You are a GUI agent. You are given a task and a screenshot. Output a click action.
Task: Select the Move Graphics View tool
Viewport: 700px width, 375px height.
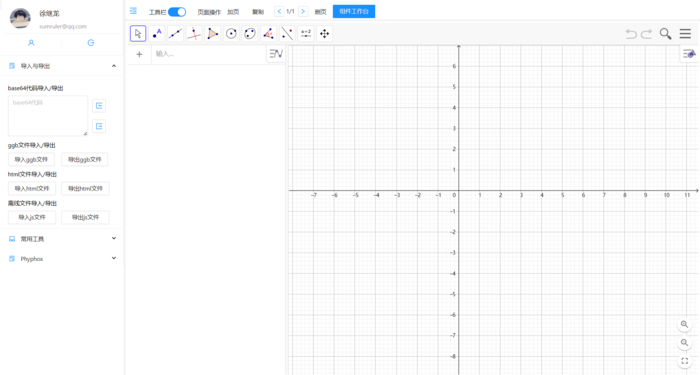pos(325,33)
